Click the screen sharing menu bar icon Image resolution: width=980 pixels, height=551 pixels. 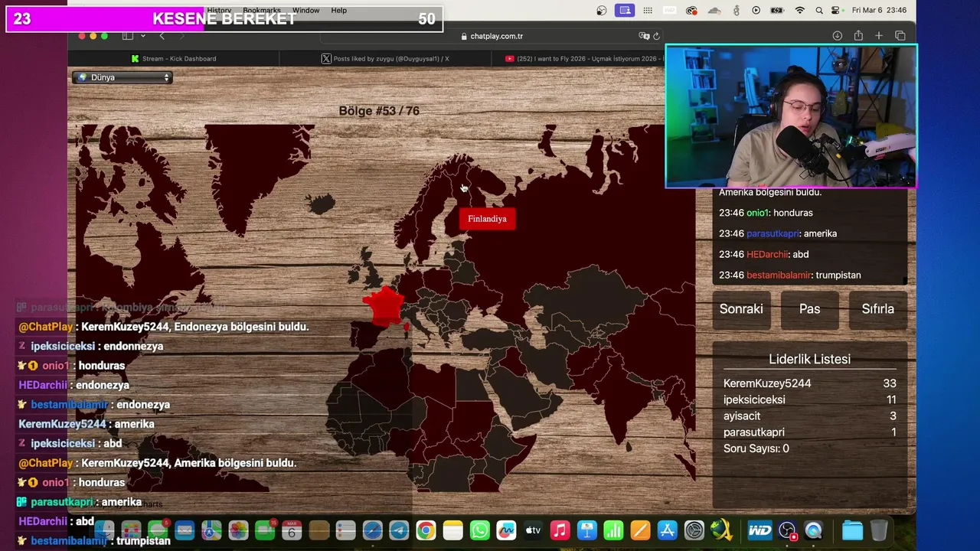pyautogui.click(x=626, y=11)
